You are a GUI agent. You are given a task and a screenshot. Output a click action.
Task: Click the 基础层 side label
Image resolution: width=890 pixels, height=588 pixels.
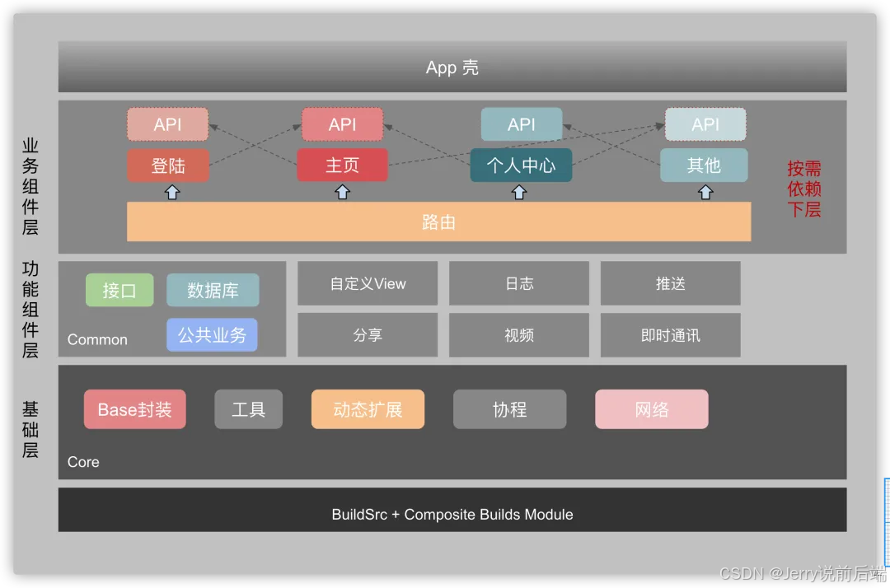point(30,429)
